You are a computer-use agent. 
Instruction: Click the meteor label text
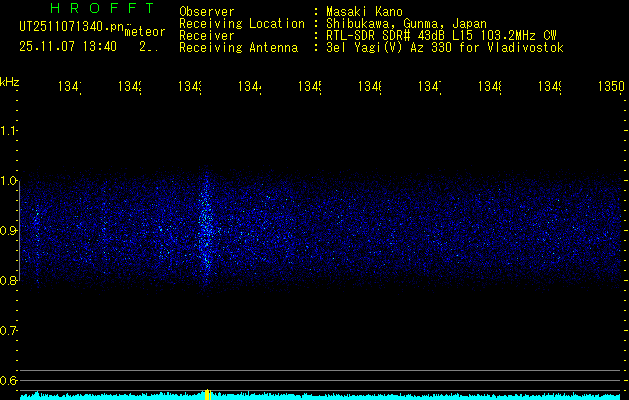[x=144, y=31]
